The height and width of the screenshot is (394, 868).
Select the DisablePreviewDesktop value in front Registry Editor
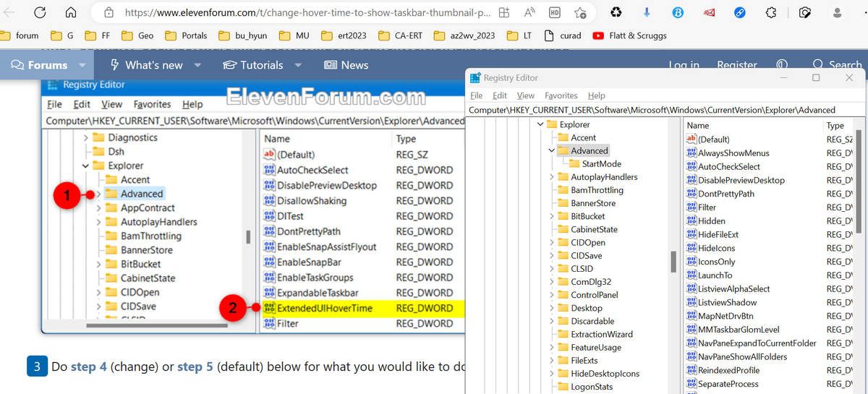[x=741, y=181]
